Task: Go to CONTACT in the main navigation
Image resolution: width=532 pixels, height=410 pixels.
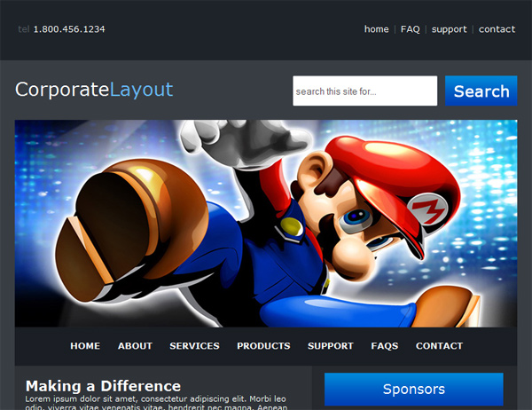Action: [439, 346]
